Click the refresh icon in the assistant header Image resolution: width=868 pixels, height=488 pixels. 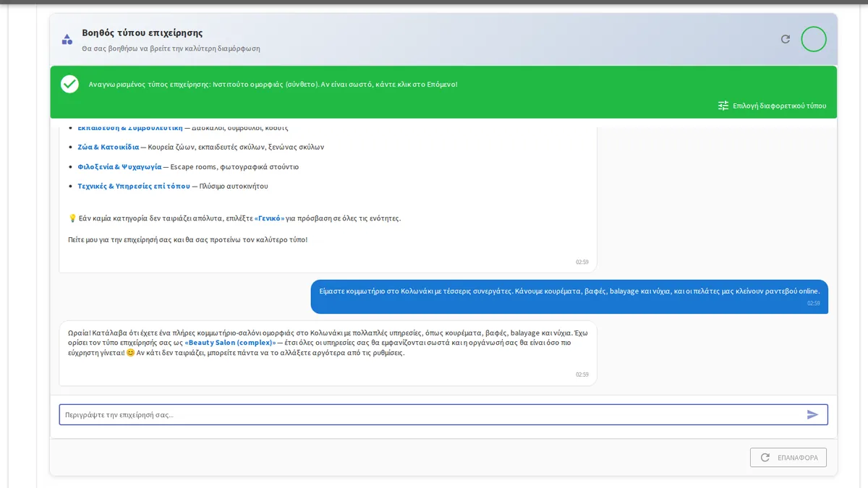point(786,39)
